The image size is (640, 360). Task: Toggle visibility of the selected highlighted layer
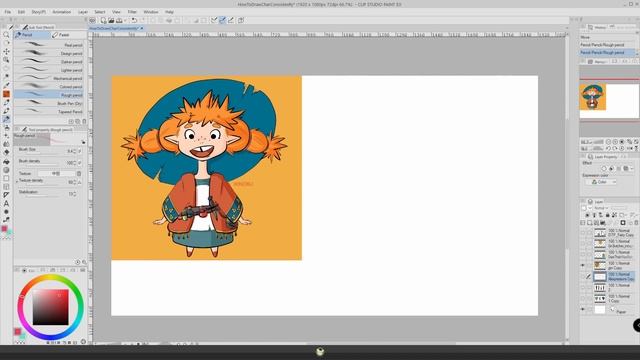pyautogui.click(x=583, y=276)
